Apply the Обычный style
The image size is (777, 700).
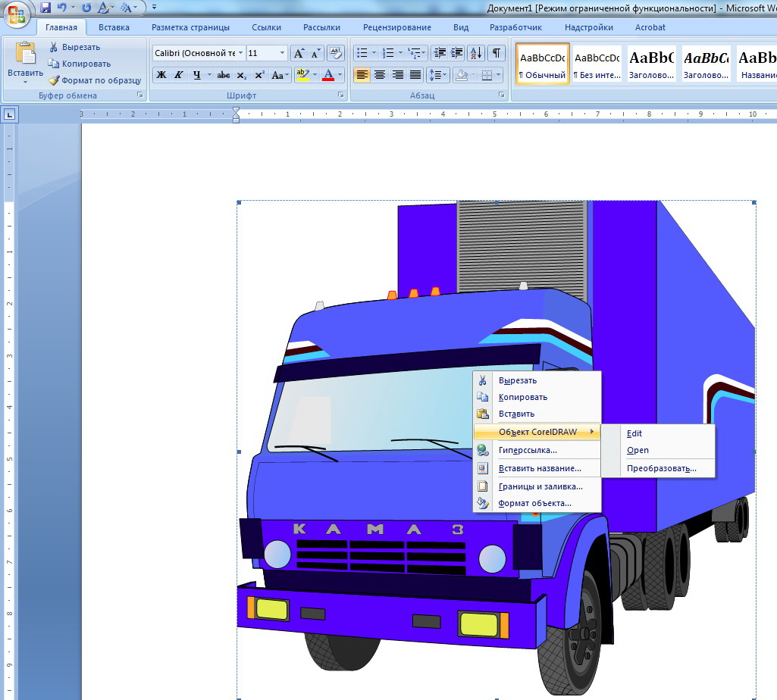(543, 64)
